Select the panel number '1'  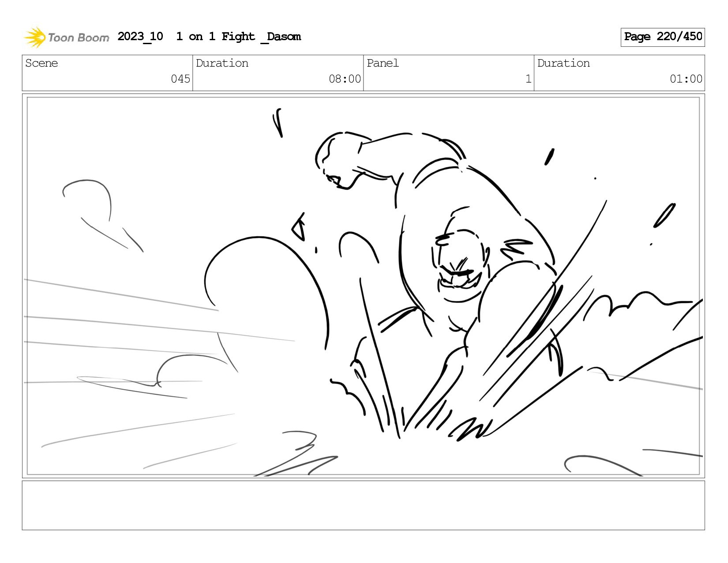point(528,79)
